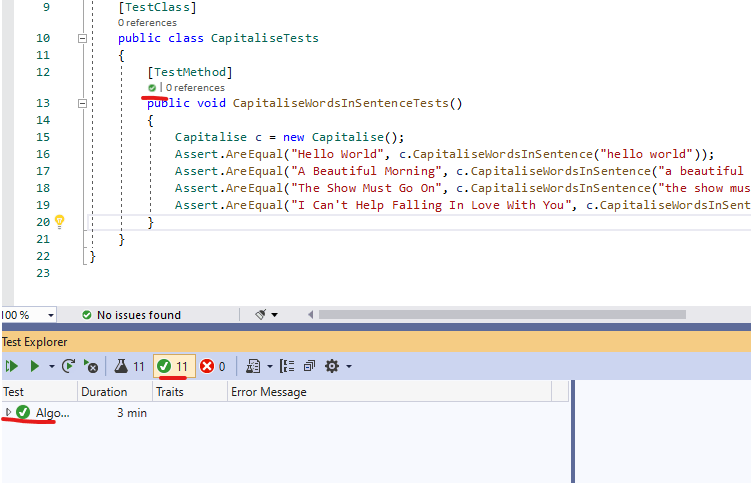Click the Duration column header
The image size is (751, 483).
(104, 392)
